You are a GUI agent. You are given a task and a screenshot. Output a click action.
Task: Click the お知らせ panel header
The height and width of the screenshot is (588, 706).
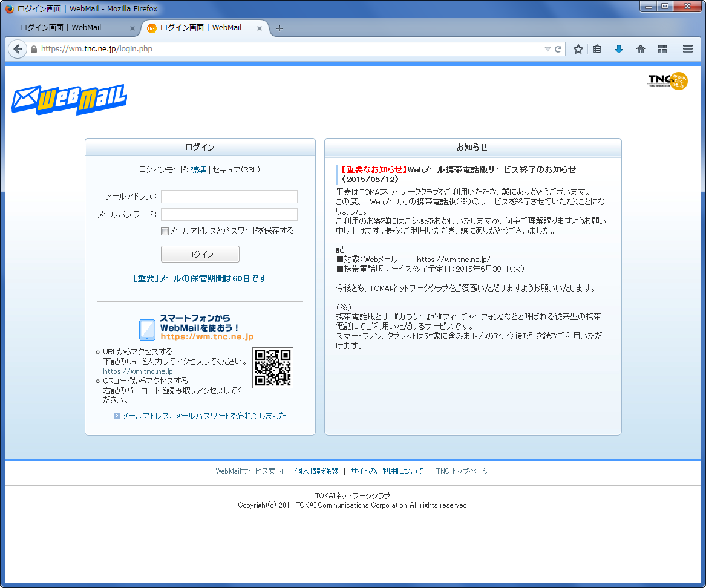pyautogui.click(x=472, y=147)
